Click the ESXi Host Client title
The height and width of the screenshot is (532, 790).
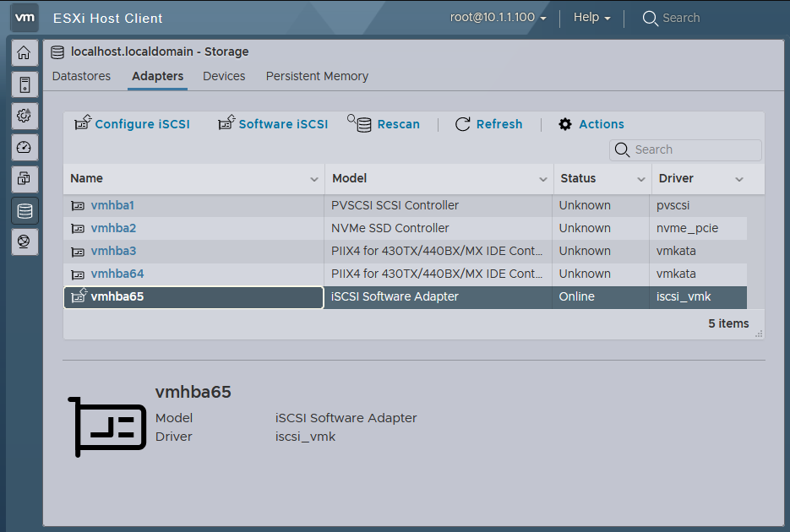point(108,19)
